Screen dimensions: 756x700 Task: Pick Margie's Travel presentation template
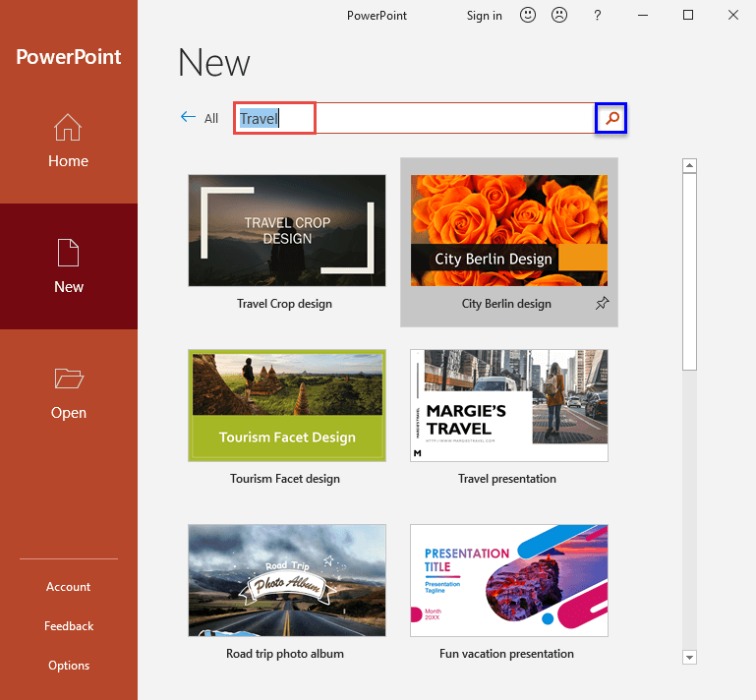[508, 405]
